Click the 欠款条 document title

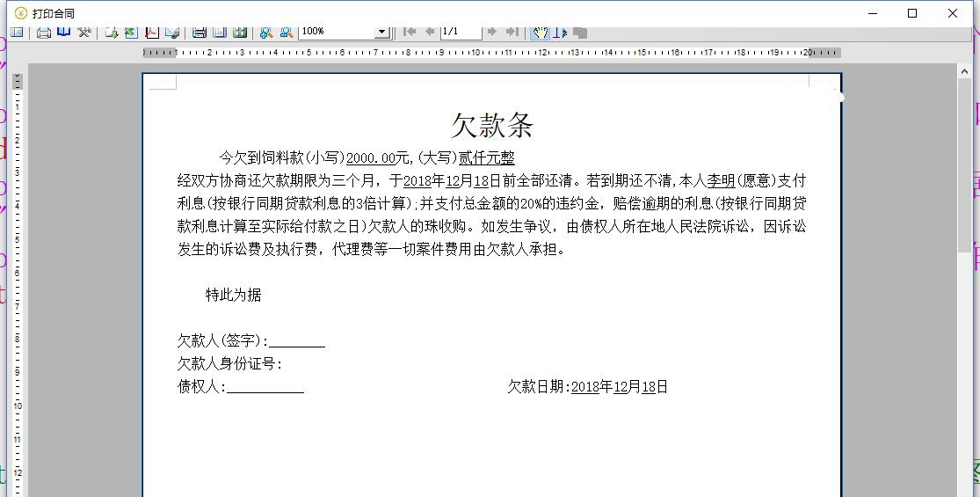click(x=492, y=126)
